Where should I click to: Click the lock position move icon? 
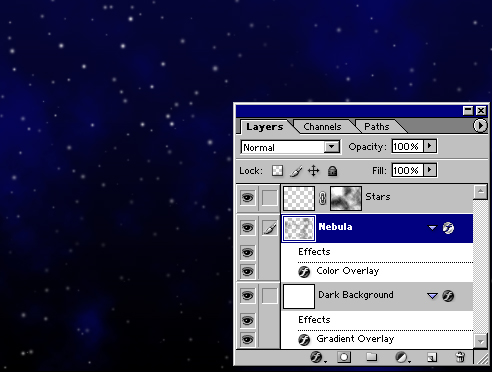313,171
